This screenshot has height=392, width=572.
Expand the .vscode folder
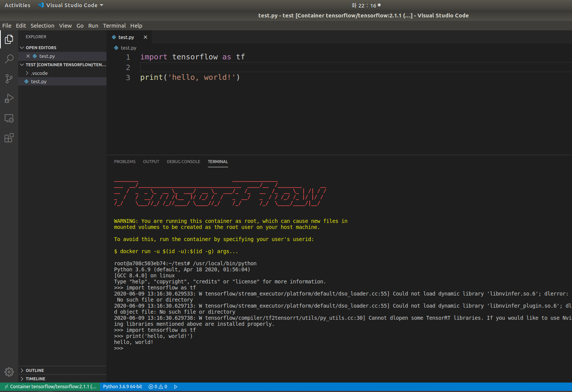point(27,73)
